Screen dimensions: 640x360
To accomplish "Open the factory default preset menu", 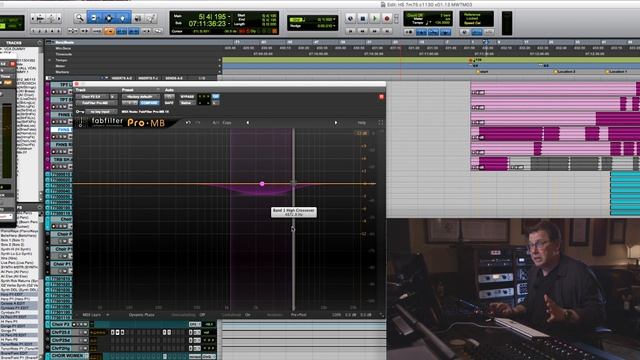I will pyautogui.click(x=140, y=97).
